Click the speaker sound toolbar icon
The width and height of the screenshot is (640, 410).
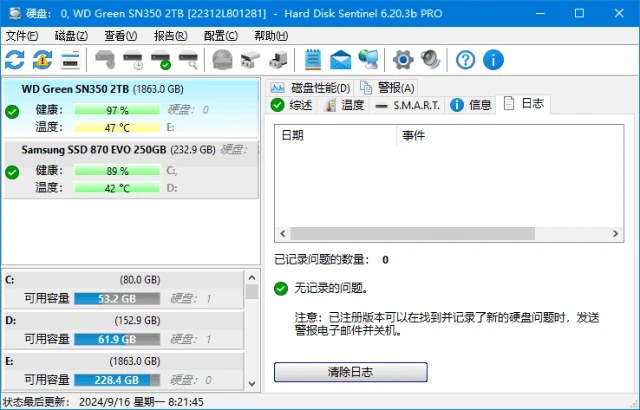point(430,59)
